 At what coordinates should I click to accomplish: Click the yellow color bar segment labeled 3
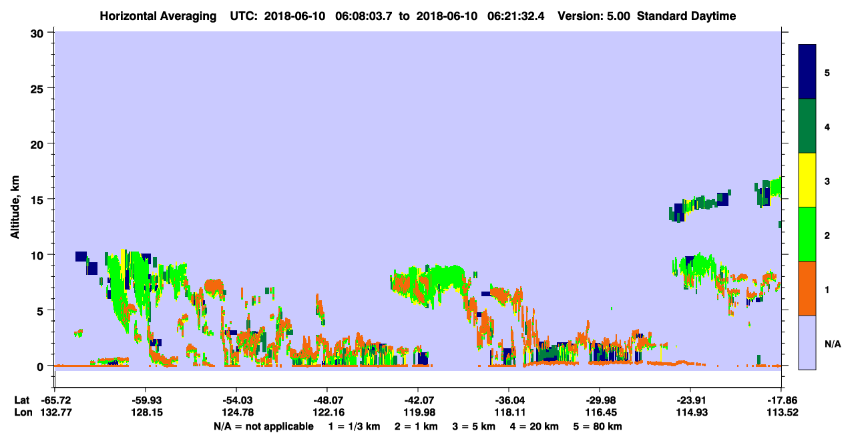[x=807, y=180]
